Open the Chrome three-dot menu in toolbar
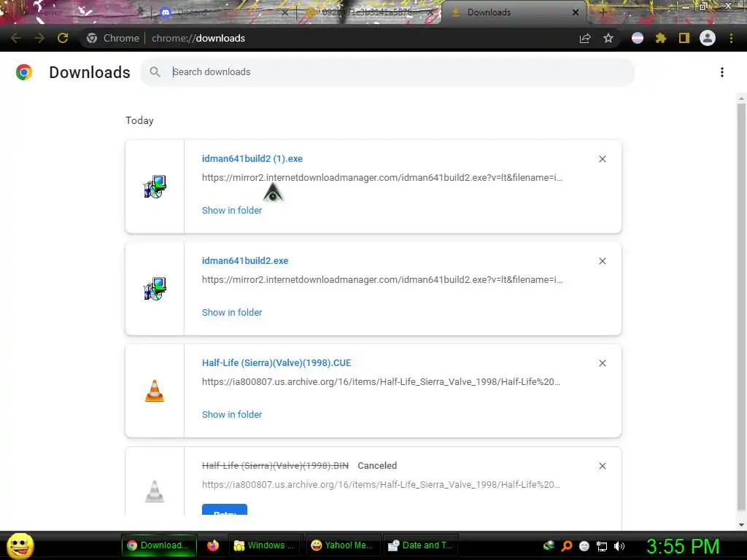 click(731, 38)
